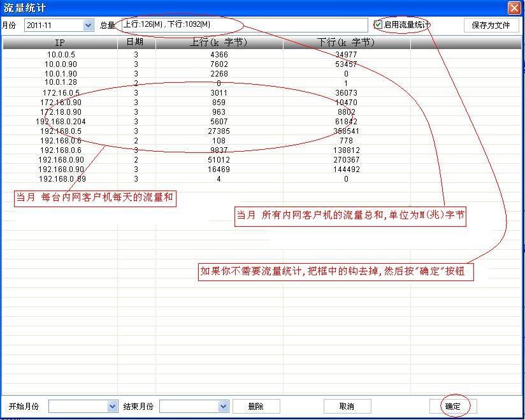Select the row for IP 192.168.0.204

[60, 122]
